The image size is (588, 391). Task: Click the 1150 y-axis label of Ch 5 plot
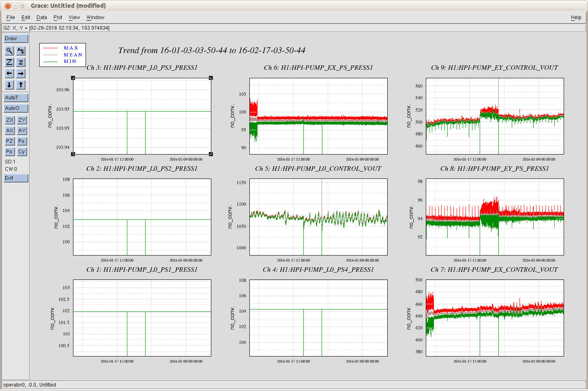pyautogui.click(x=241, y=183)
